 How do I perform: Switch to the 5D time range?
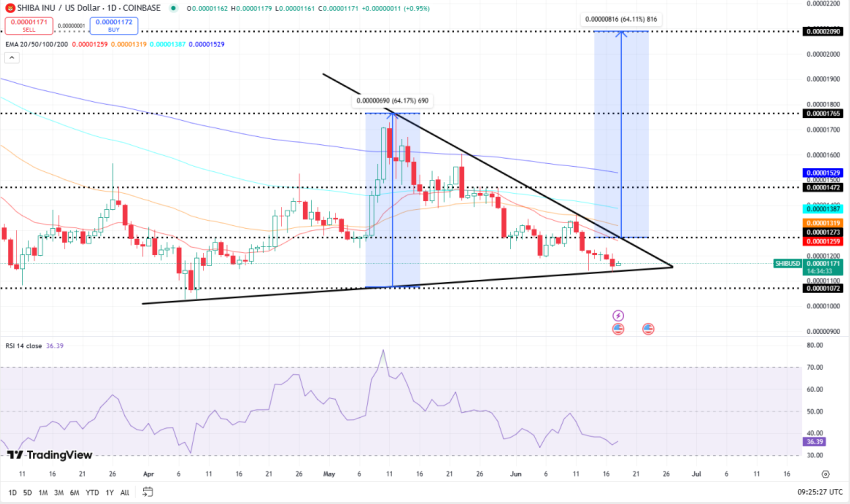28,493
